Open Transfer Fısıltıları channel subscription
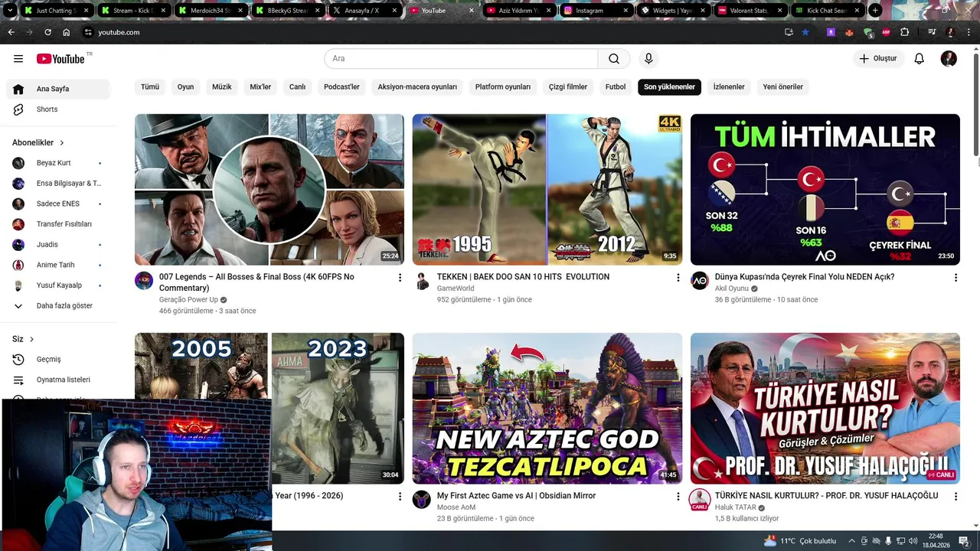Screen dimensions: 980x551 pyautogui.click(x=58, y=224)
